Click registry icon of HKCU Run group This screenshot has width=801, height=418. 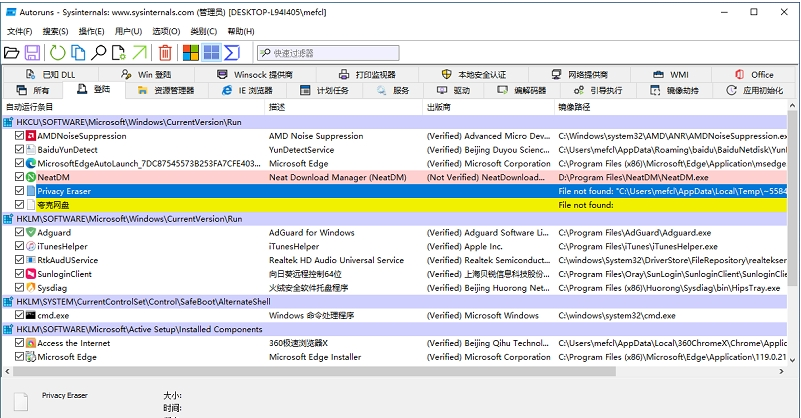(x=8, y=122)
